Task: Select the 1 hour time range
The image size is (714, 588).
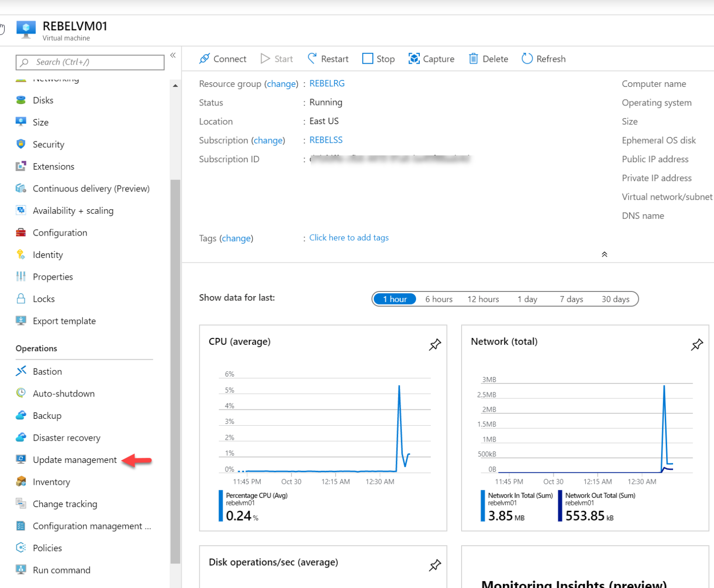Action: (x=395, y=299)
